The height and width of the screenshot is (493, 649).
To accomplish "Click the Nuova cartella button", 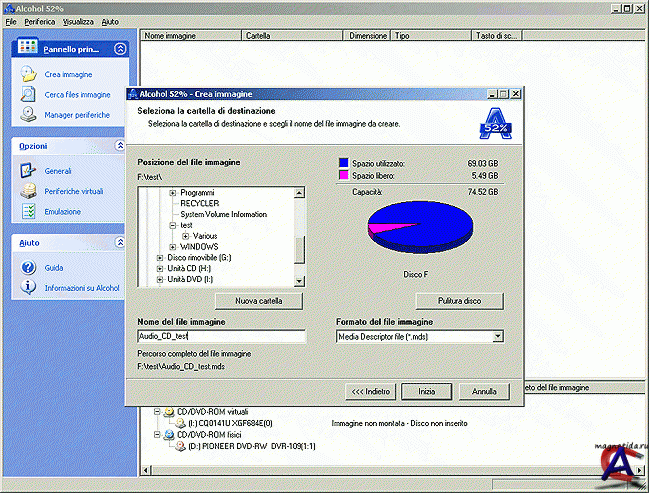I will point(258,300).
